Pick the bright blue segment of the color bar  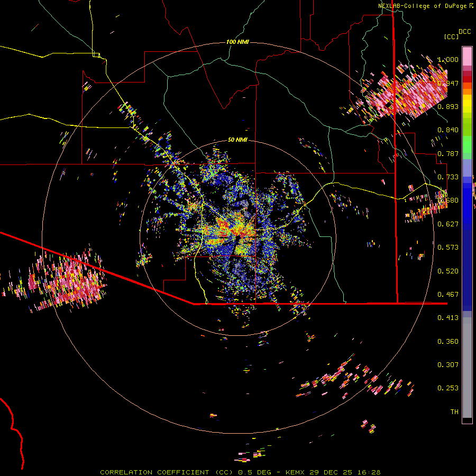tap(467, 204)
